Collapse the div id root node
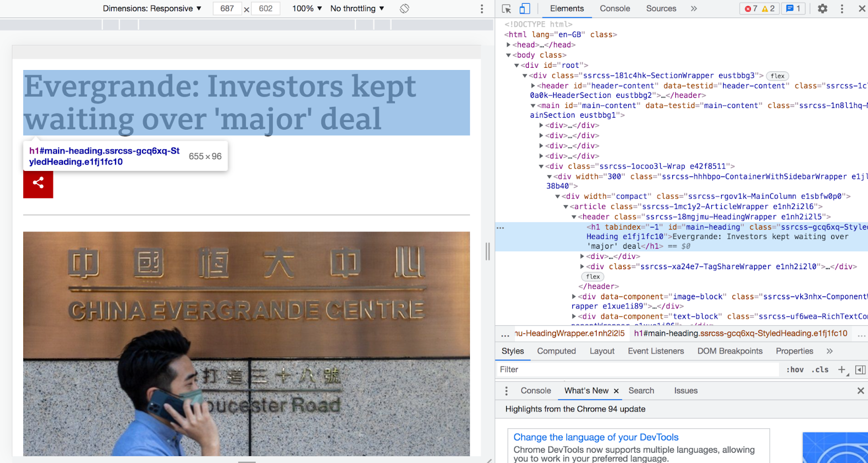The image size is (868, 463). click(x=517, y=66)
